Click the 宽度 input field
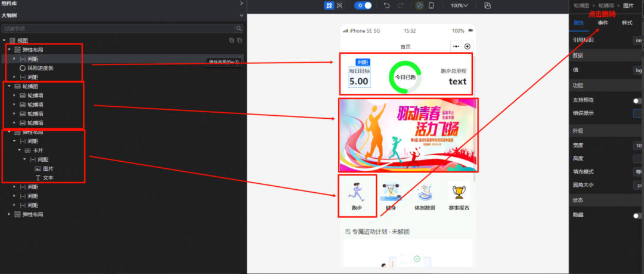This screenshot has height=274, width=644. point(638,145)
